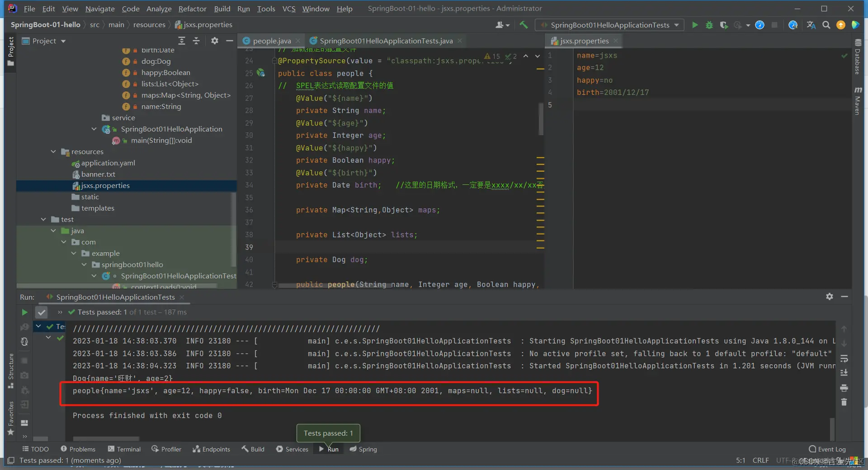Collapse all nodes in the Project panel
Image resolution: width=868 pixels, height=470 pixels.
(196, 41)
